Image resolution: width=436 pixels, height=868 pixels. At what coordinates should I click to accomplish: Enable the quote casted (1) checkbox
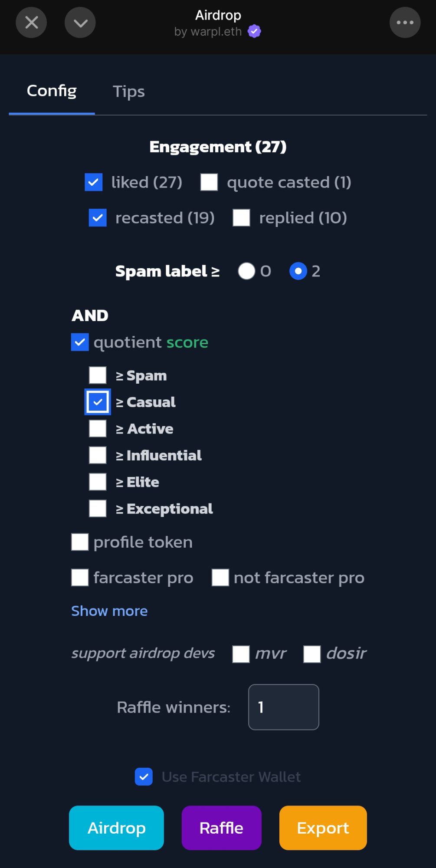209,182
